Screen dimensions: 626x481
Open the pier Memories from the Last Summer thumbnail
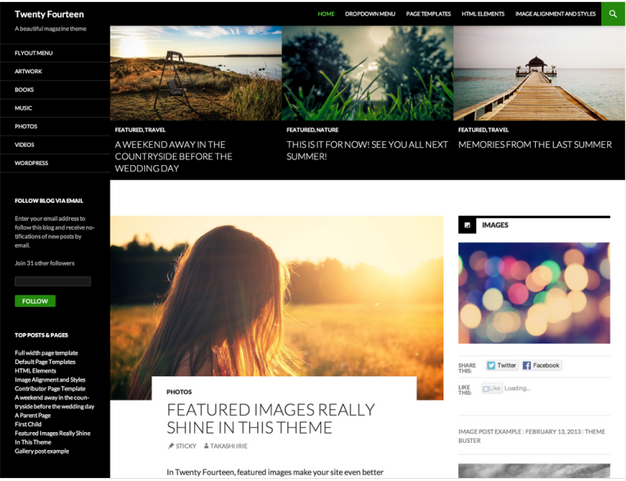pyautogui.click(x=539, y=73)
